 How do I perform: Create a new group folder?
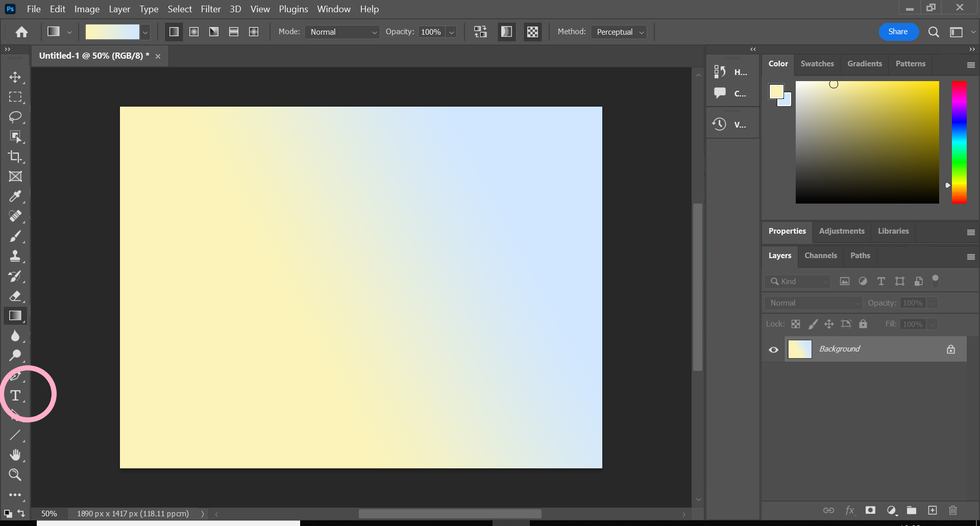coord(912,510)
